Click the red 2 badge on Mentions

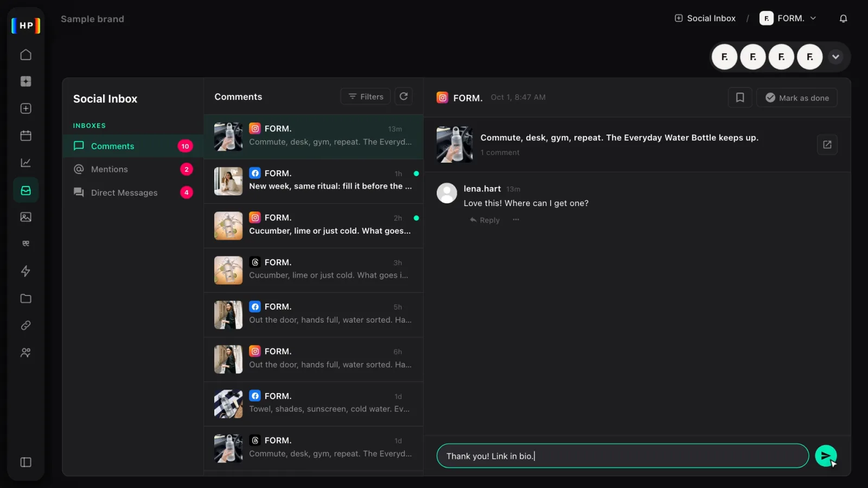187,169
